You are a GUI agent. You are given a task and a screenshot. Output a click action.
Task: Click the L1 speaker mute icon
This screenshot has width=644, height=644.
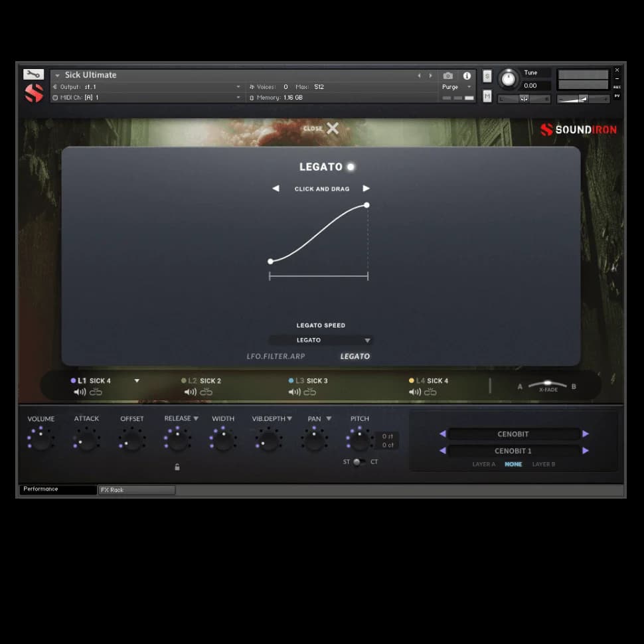coord(80,392)
